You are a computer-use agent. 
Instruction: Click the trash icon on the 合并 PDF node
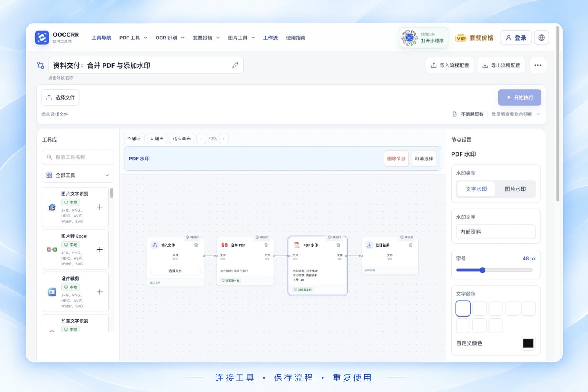pyautogui.click(x=266, y=245)
